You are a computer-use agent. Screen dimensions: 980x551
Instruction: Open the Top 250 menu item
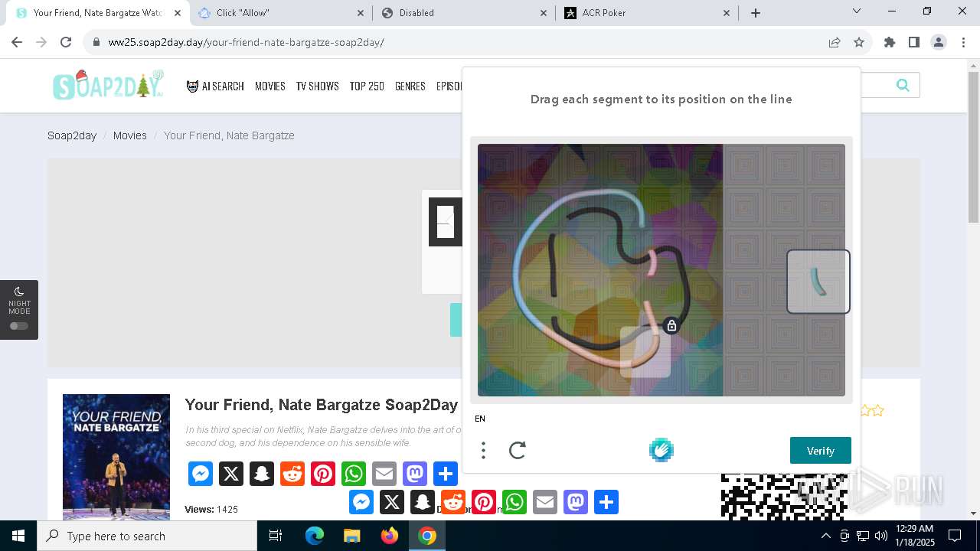(367, 86)
